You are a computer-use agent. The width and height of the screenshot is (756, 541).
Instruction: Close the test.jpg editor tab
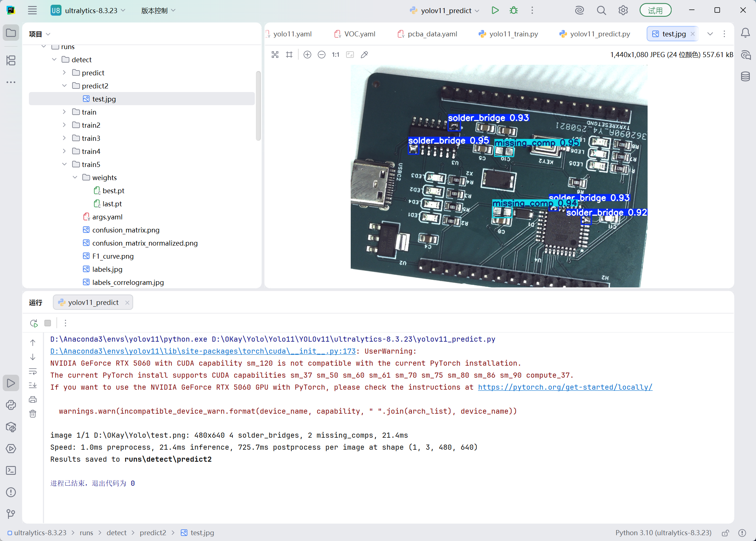coord(693,34)
